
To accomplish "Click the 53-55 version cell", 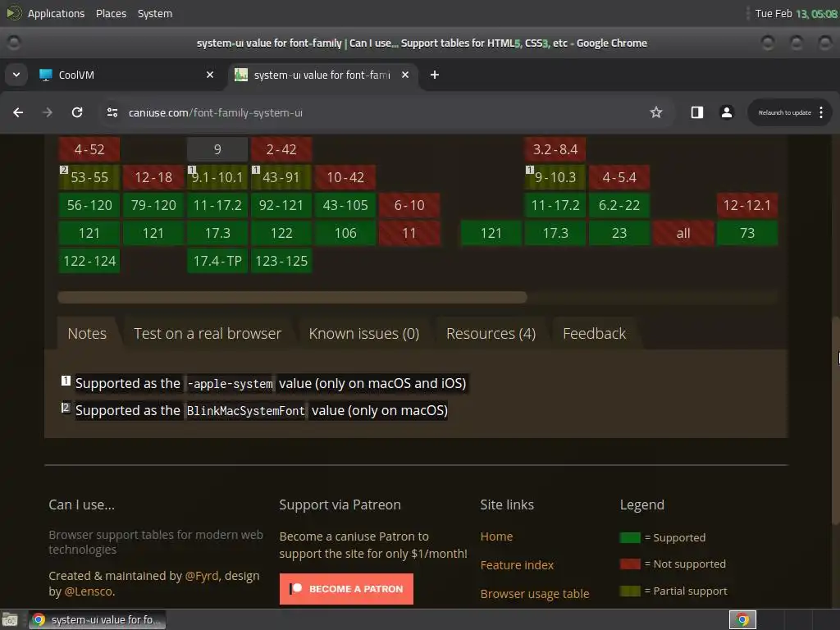I will (x=89, y=177).
